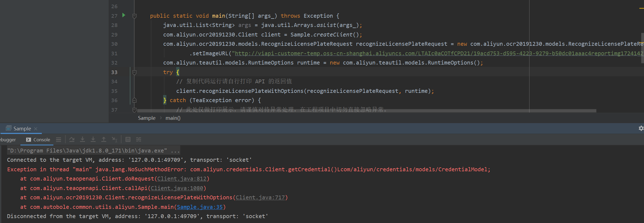
Task: Open the Sample.java:35 stack trace link
Action: (200, 207)
